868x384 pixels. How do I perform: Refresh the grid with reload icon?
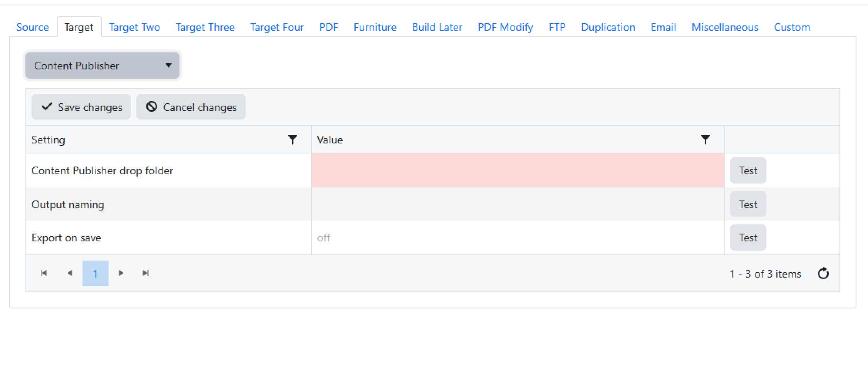tap(823, 273)
